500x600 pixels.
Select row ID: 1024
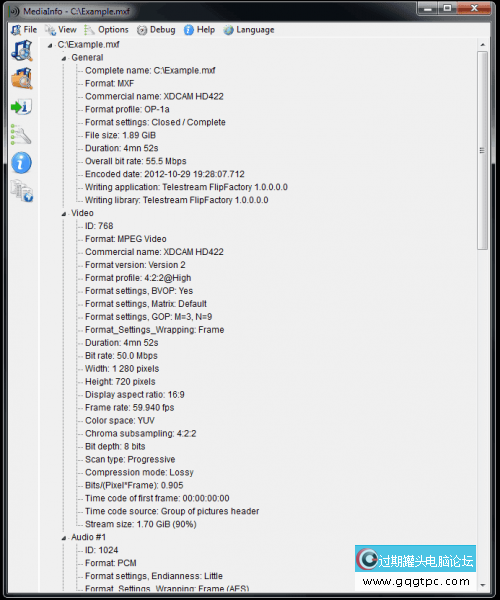[x=101, y=550]
